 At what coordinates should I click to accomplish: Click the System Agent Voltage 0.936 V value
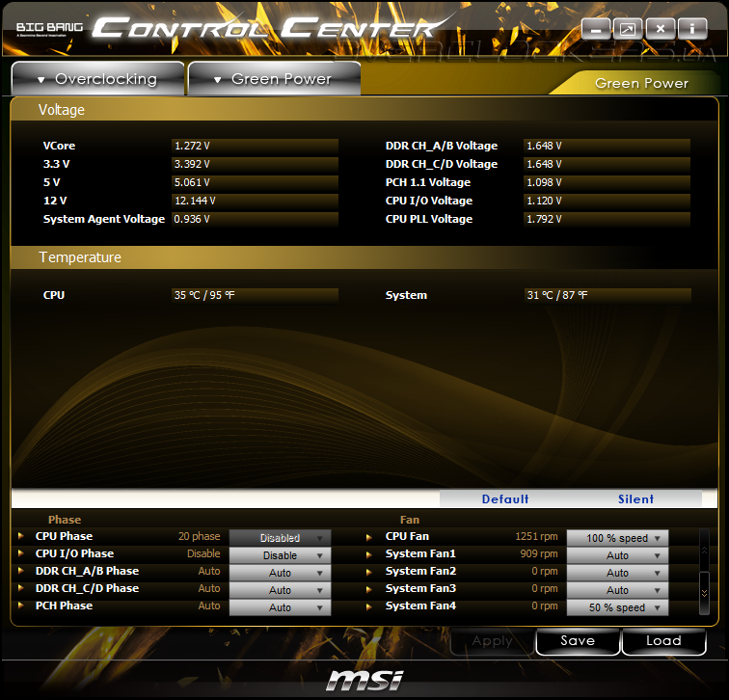[255, 219]
